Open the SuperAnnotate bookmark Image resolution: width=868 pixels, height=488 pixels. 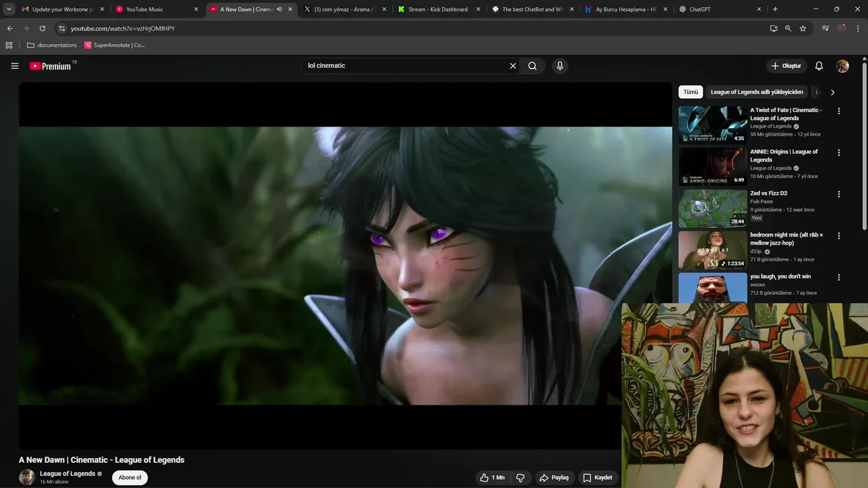[115, 45]
